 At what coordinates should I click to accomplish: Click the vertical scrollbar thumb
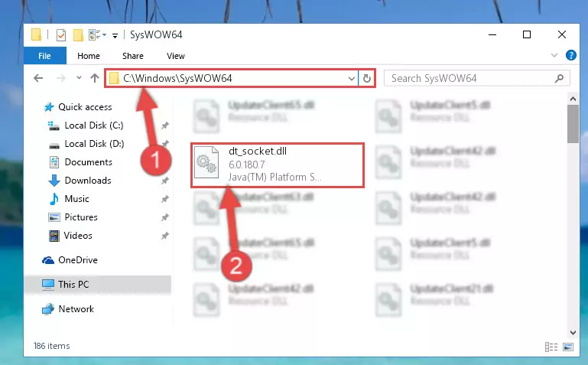pyautogui.click(x=573, y=124)
